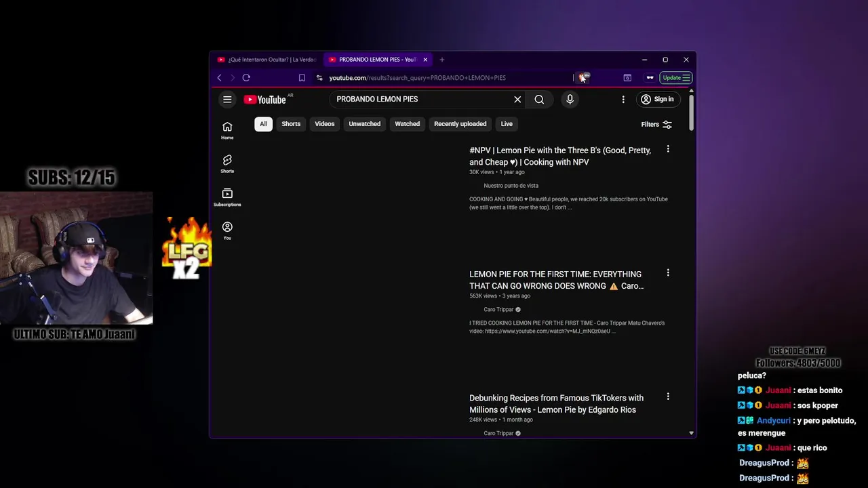
Task: Select the Videos filter chip
Action: [324, 124]
